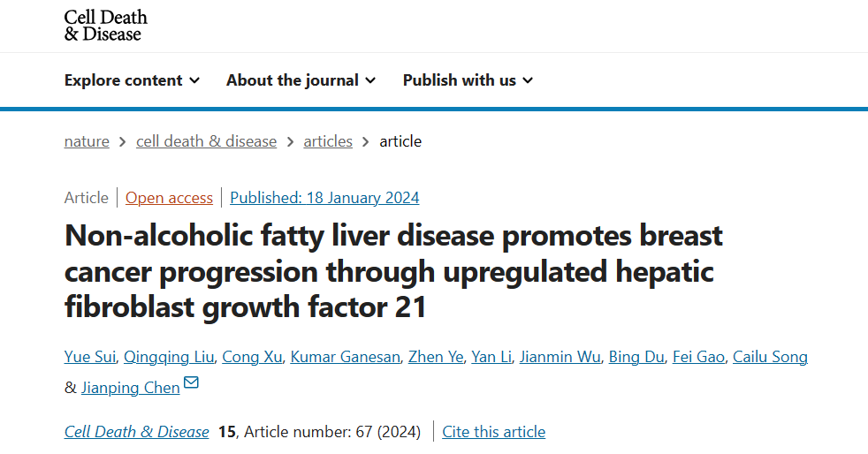Click the Open access link

169,198
